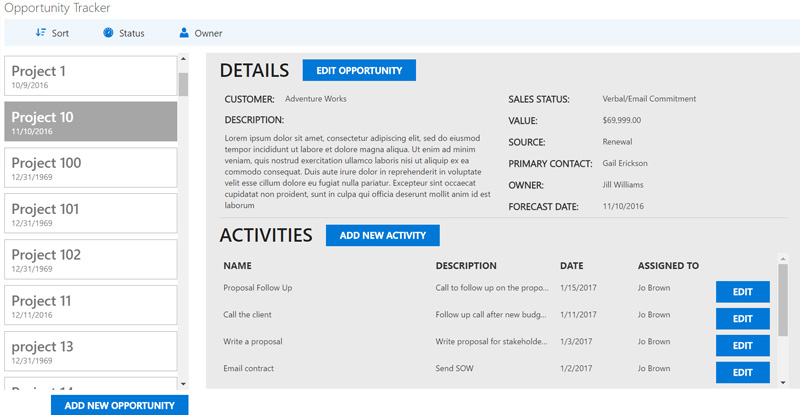
Task: Select Project 102 in the list
Action: coord(91,259)
